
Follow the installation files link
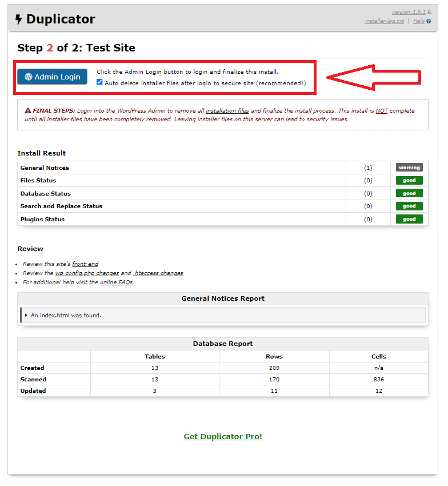click(227, 111)
